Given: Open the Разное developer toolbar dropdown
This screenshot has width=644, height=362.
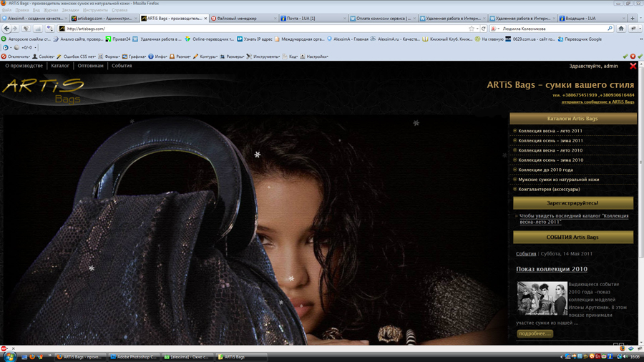Looking at the screenshot, I should 180,57.
